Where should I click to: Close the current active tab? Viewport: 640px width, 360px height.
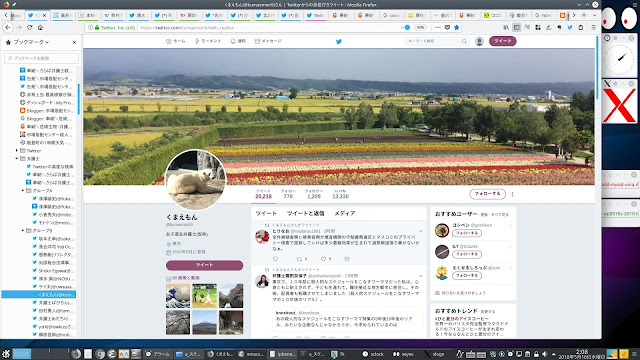tap(44, 16)
